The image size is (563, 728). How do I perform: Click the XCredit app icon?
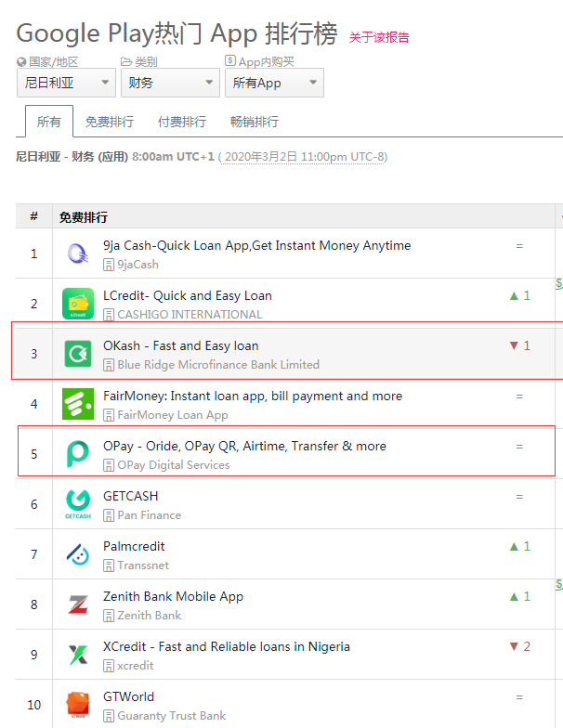pyautogui.click(x=78, y=655)
